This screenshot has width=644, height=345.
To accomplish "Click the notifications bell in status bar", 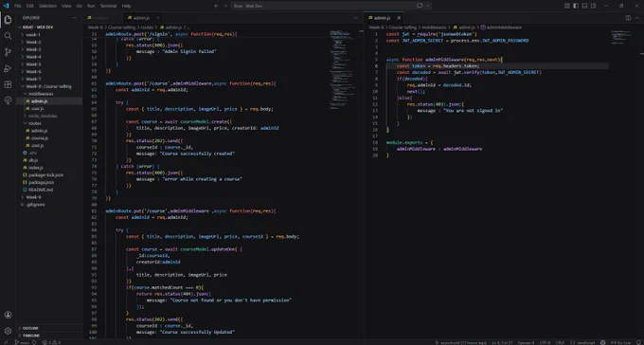I will pos(638,342).
